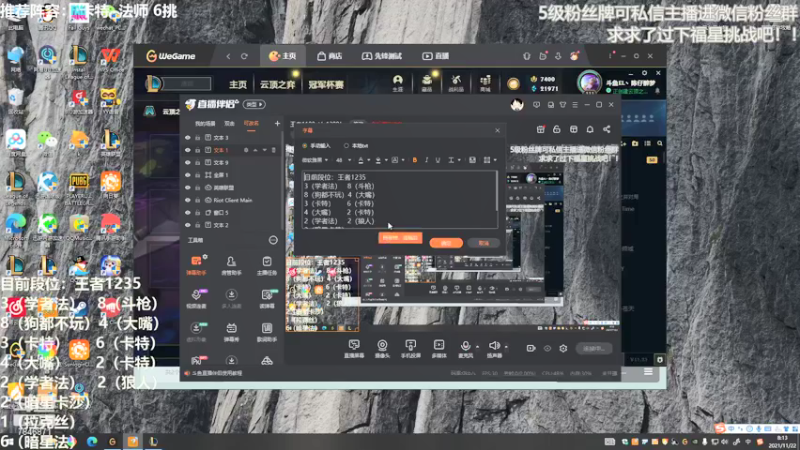Delete the 文本 1 source with trash icon
Screen dimensions: 800x450
(x=273, y=150)
